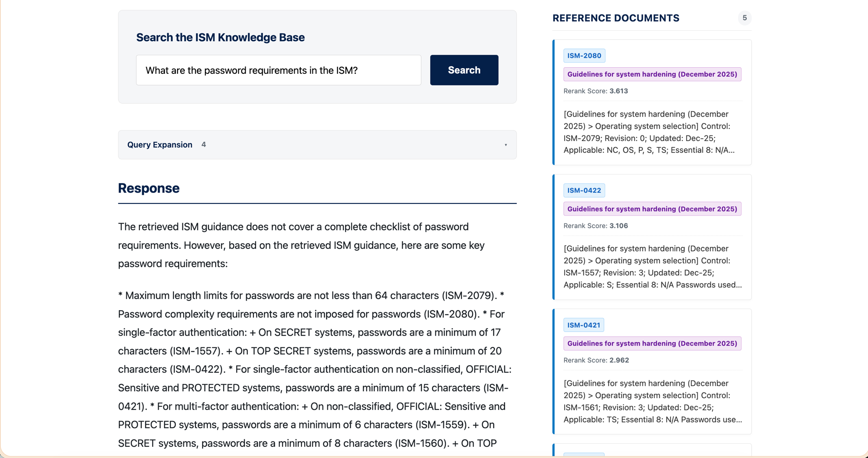Click the Search the ISM Knowledge Base title
868x458 pixels.
pyautogui.click(x=220, y=37)
